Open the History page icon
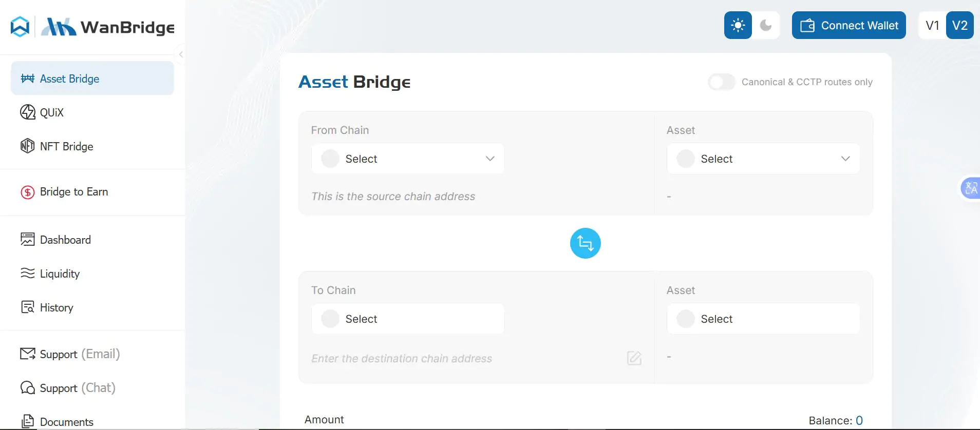The height and width of the screenshot is (430, 980). [x=27, y=307]
